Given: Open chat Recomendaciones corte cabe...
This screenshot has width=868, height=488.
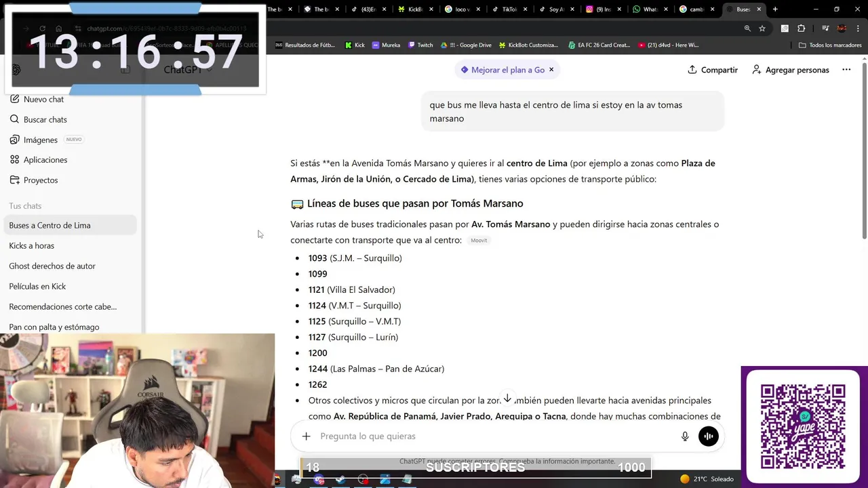Looking at the screenshot, I should tap(71, 307).
